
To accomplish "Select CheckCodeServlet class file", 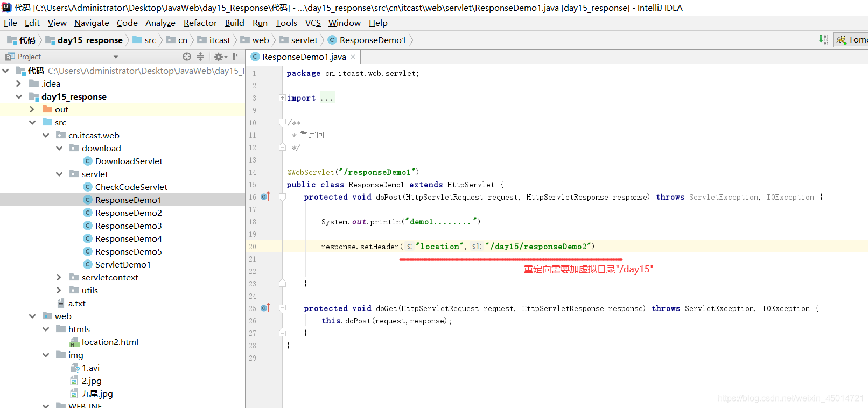I will (131, 187).
